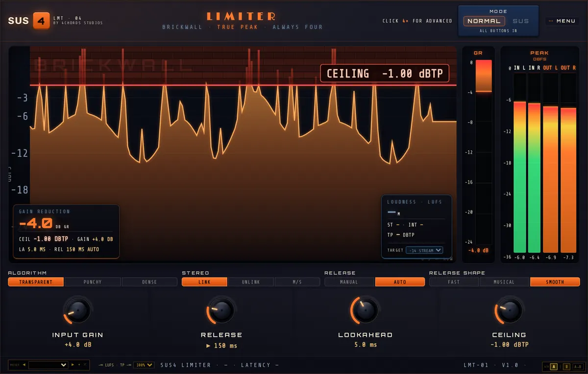Click the TRUE PEAK subtitle text
The width and height of the screenshot is (588, 374).
[x=238, y=27]
